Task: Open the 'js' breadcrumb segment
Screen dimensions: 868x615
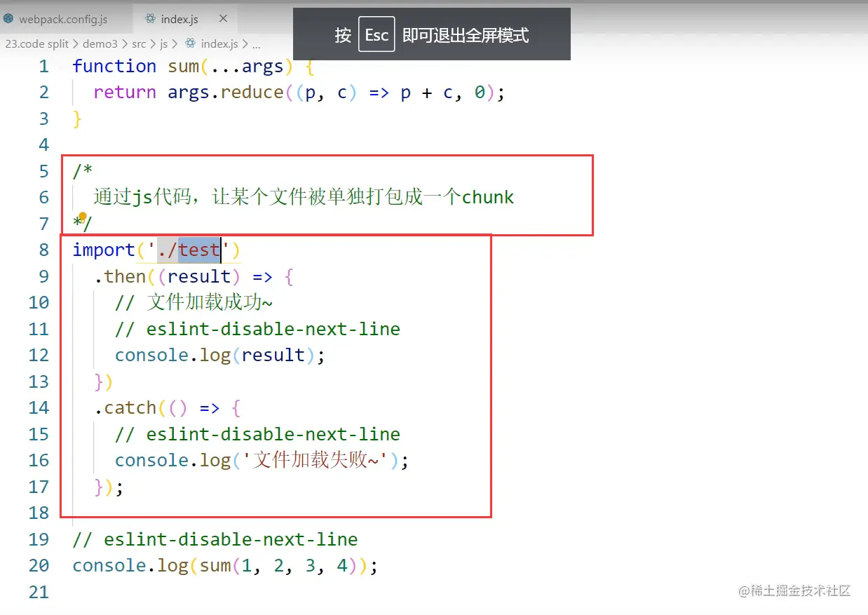Action: 163,43
